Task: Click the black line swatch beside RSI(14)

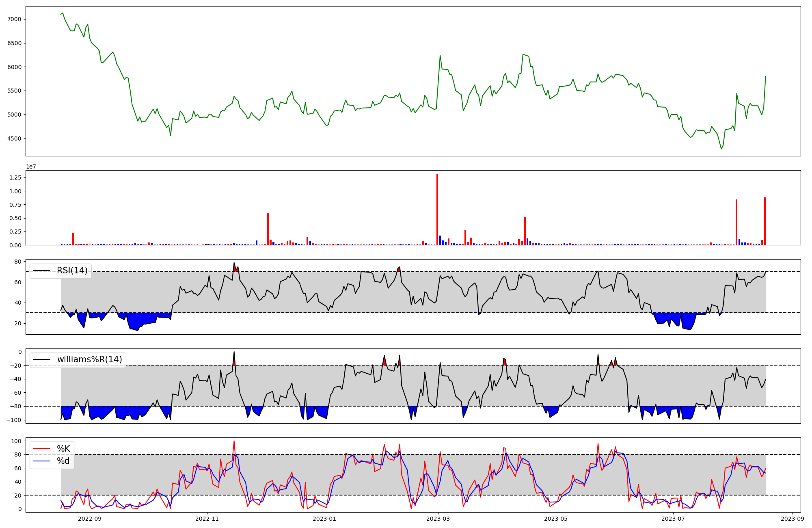Action: tap(42, 270)
